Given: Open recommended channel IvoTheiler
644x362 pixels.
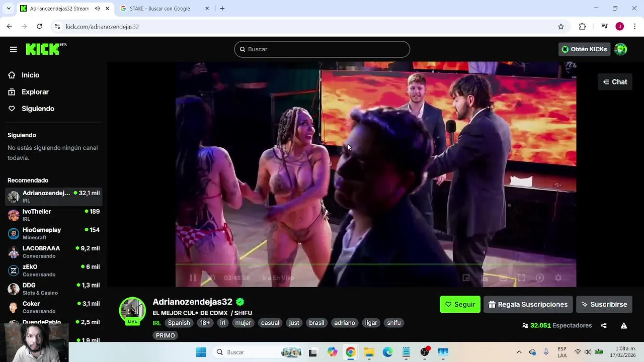Looking at the screenshot, I should coord(54,215).
